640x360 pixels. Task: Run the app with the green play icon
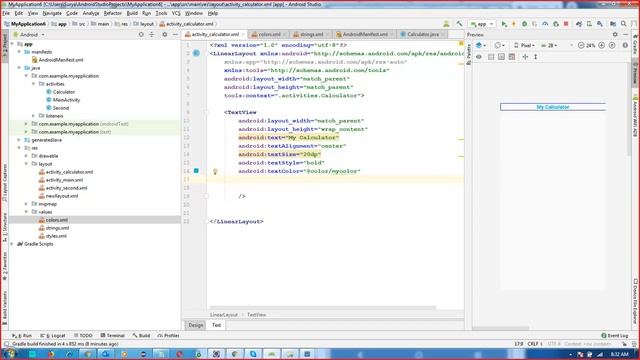(504, 24)
